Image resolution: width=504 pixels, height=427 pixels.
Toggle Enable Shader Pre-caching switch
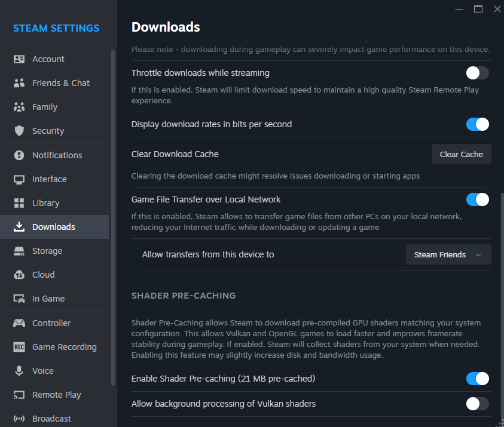(477, 379)
